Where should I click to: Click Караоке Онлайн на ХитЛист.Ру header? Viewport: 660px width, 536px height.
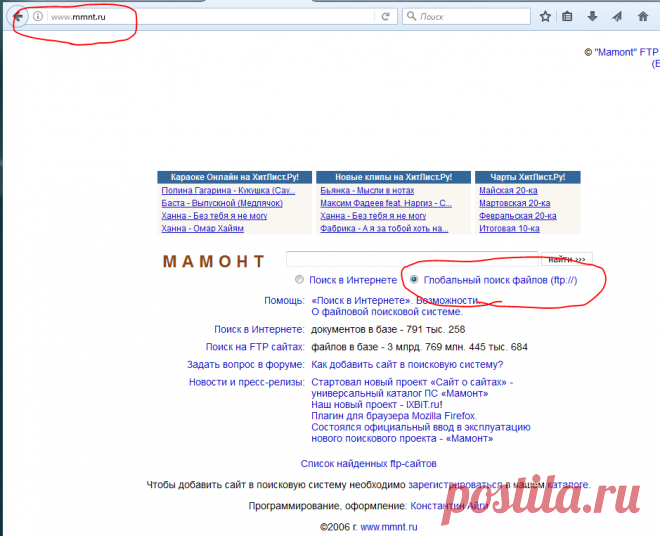(234, 177)
